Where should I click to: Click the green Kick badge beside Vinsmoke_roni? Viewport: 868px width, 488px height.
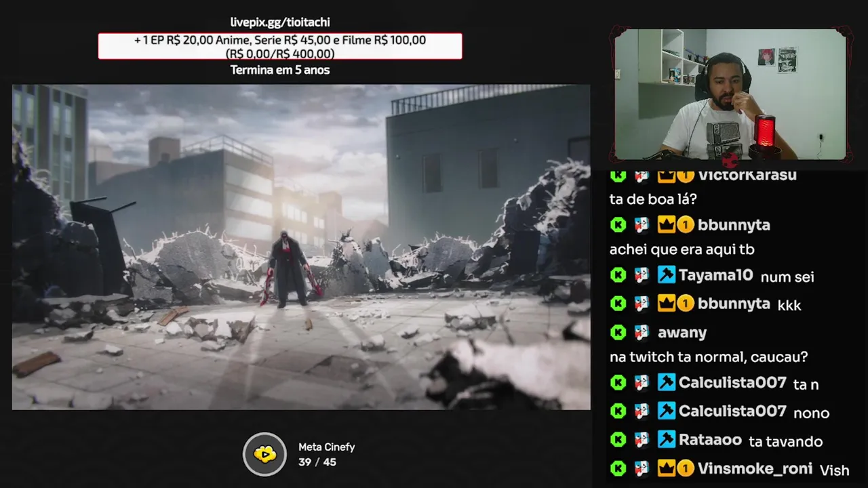tap(618, 468)
